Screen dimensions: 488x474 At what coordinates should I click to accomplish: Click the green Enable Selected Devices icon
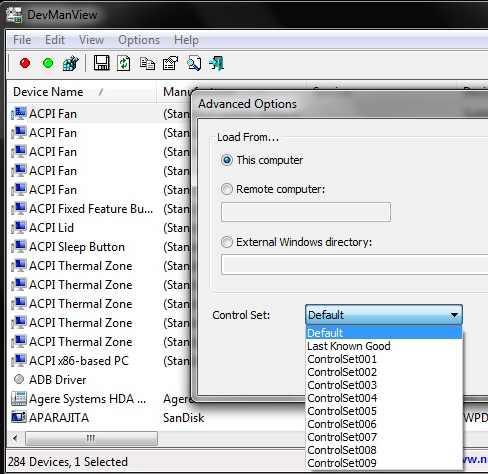tap(48, 63)
